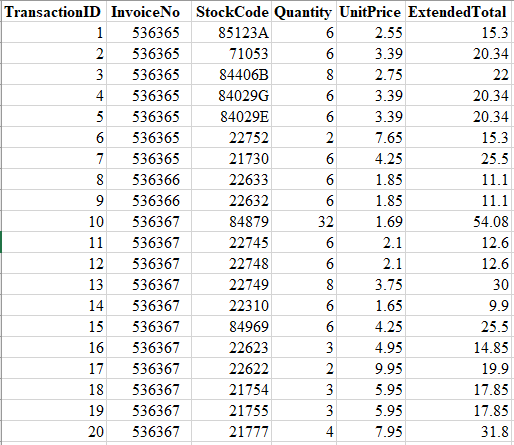514x445 pixels.
Task: Click StockCode cell 22633
Action: coord(232,180)
